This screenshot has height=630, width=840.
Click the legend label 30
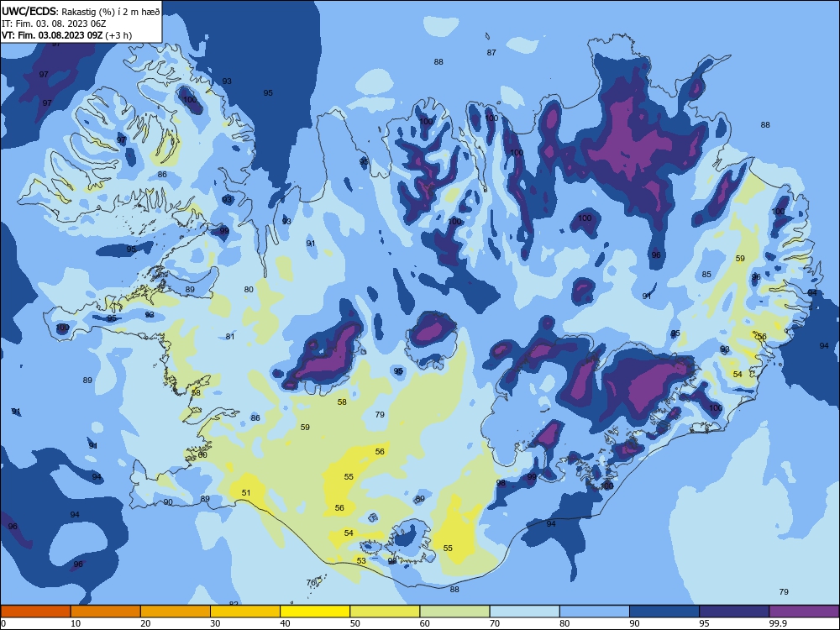(x=215, y=623)
